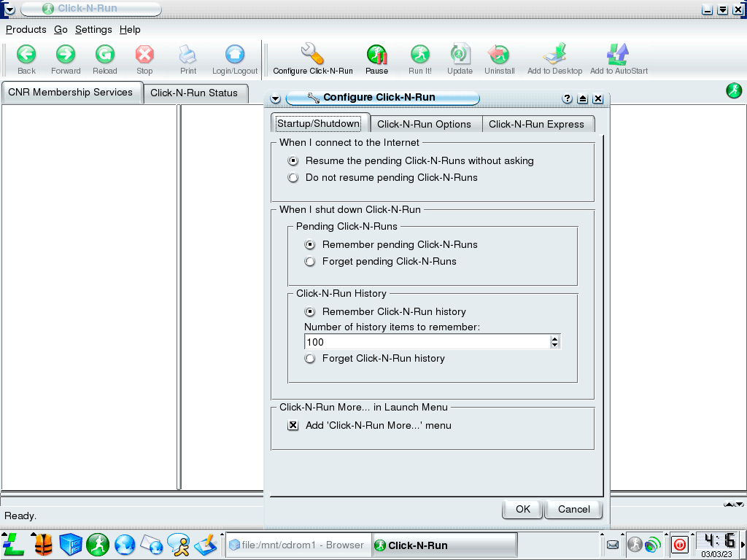Select the Startup/Shutdown tab
Viewport: 747px width, 560px height.
(319, 123)
